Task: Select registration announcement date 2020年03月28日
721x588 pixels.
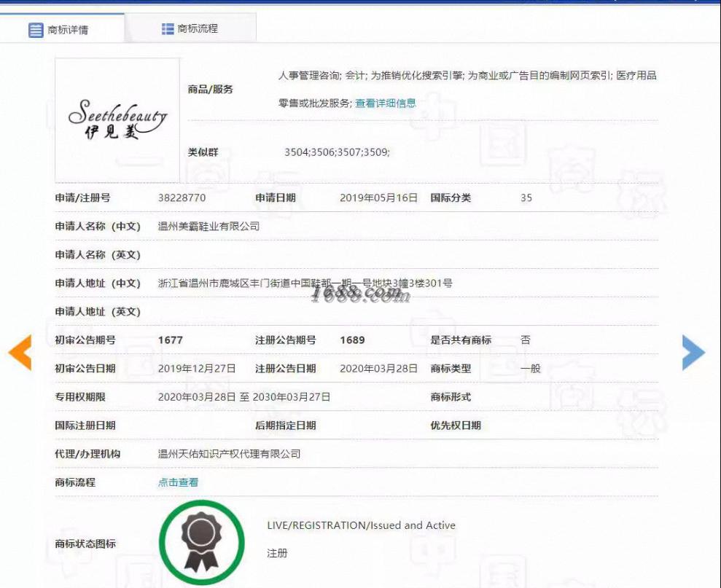Action: click(378, 369)
